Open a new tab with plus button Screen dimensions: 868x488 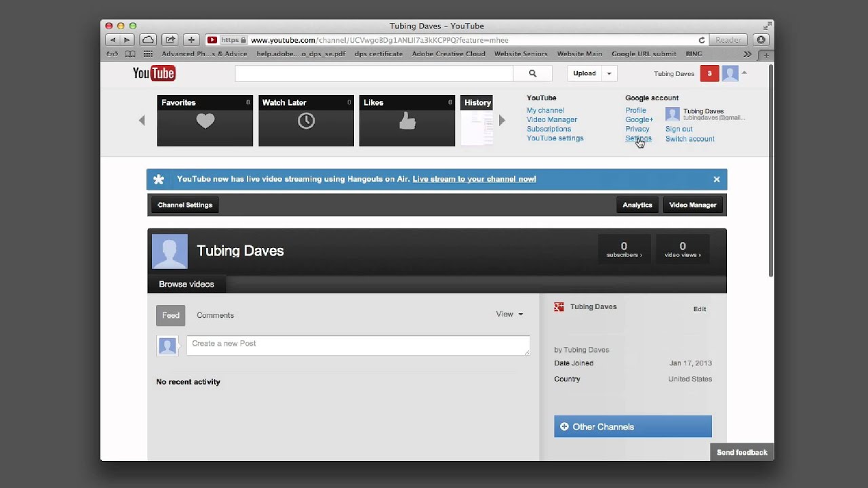coord(766,55)
